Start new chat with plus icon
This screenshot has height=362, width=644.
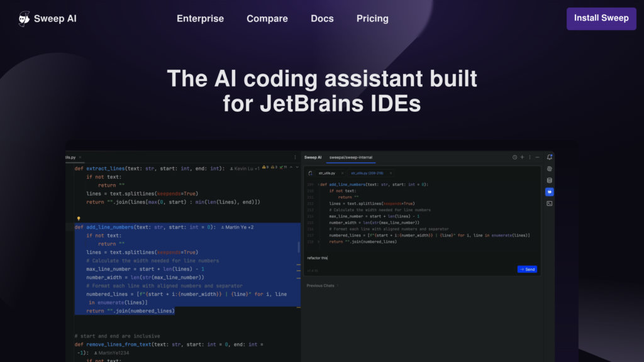pos(522,157)
